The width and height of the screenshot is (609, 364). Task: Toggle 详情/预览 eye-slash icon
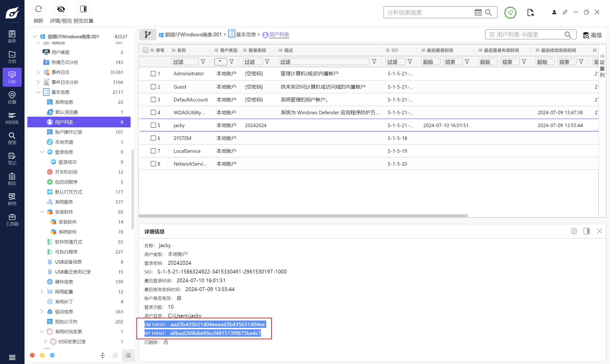click(x=61, y=9)
